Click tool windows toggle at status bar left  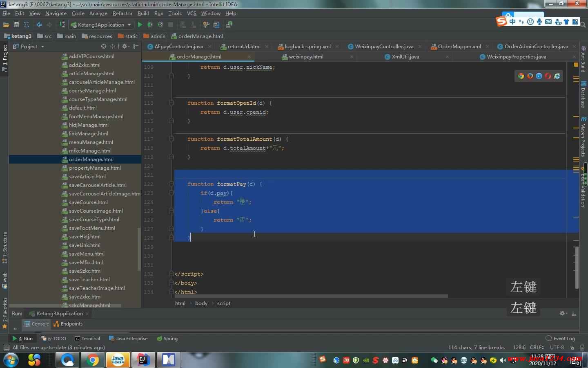(6, 348)
